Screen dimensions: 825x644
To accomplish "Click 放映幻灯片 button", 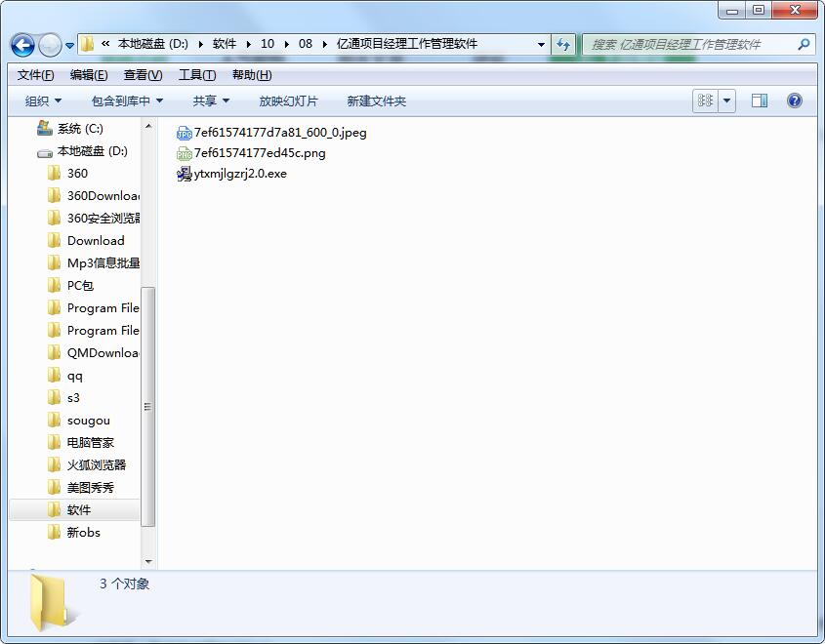I will [x=288, y=101].
